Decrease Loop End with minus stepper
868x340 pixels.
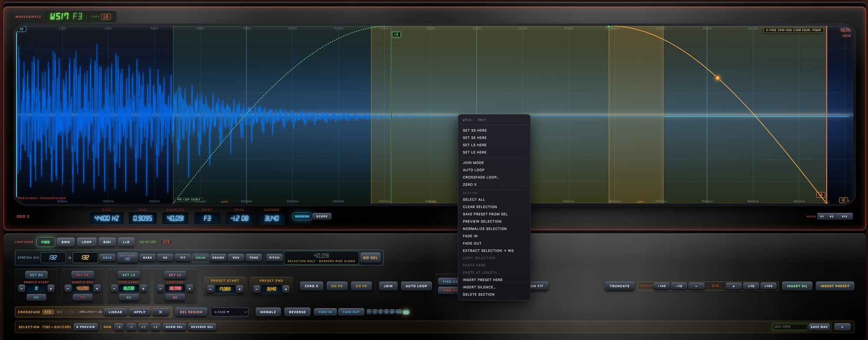(x=160, y=288)
